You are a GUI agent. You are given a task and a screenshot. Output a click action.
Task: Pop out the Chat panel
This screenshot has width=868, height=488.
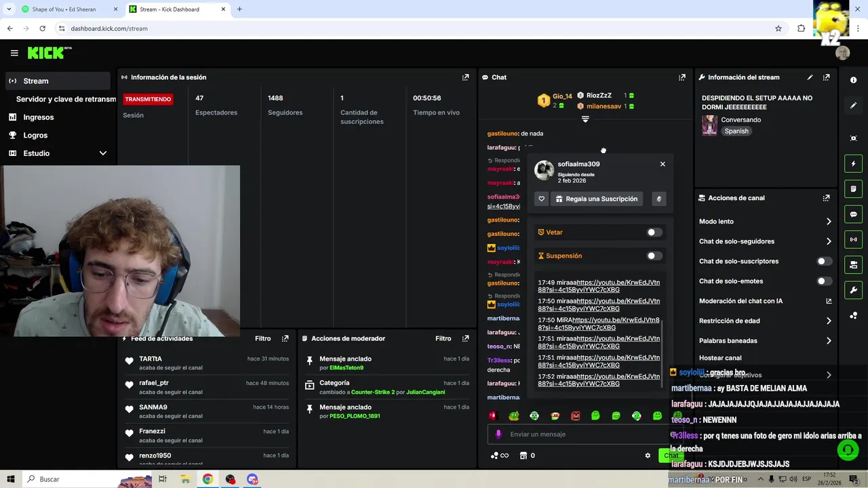point(682,77)
